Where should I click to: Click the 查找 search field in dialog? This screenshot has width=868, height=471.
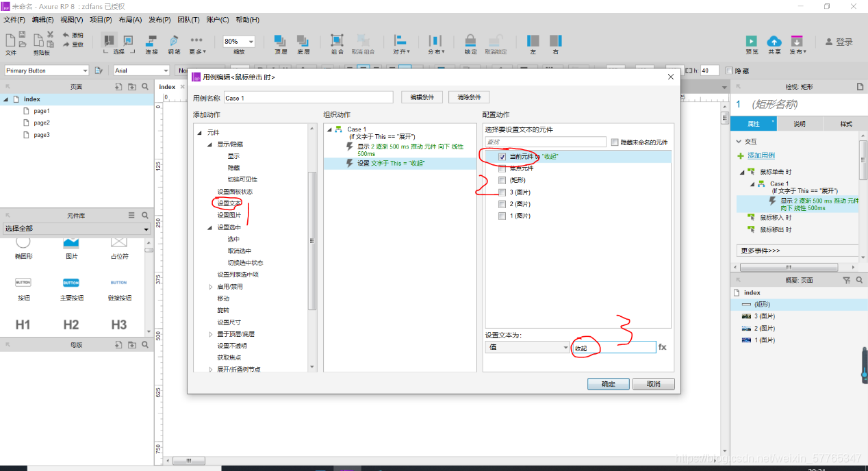coord(546,142)
